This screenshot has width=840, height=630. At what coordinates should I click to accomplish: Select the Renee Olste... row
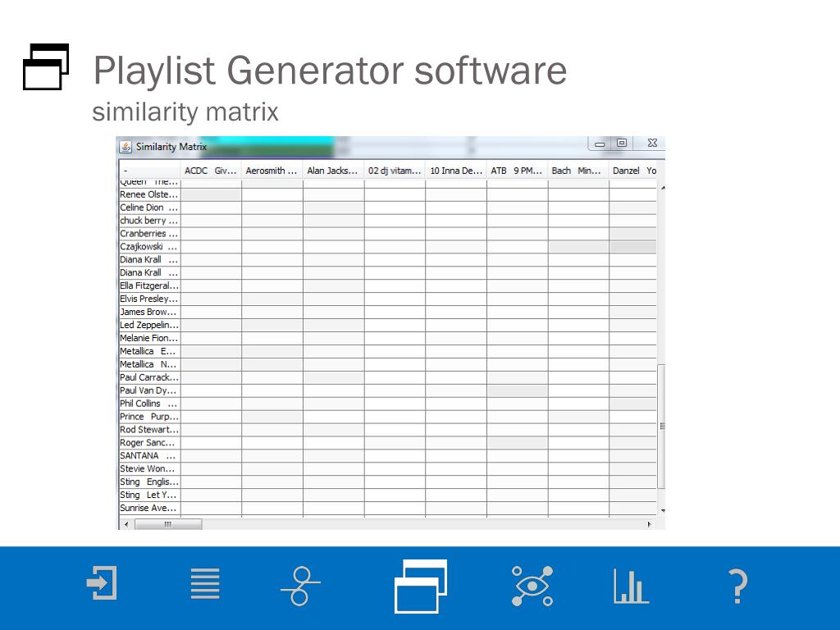[388, 194]
